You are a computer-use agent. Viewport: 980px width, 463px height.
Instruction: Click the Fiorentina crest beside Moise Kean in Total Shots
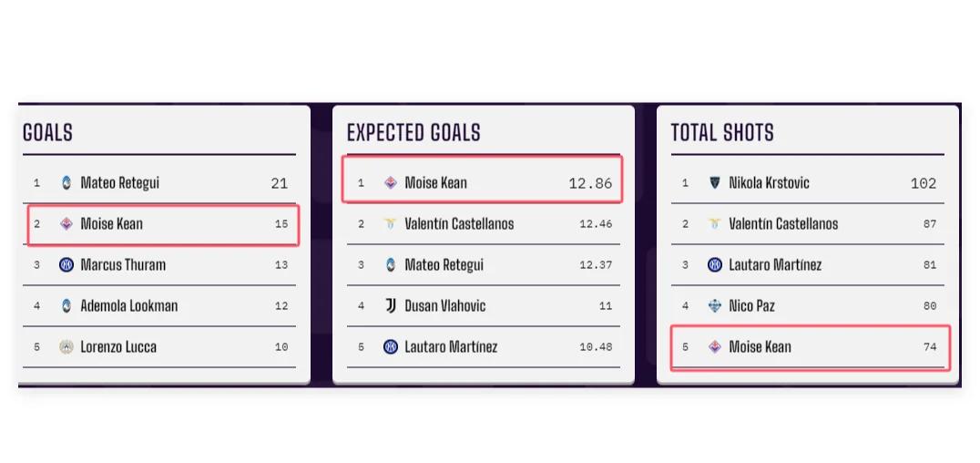click(715, 347)
